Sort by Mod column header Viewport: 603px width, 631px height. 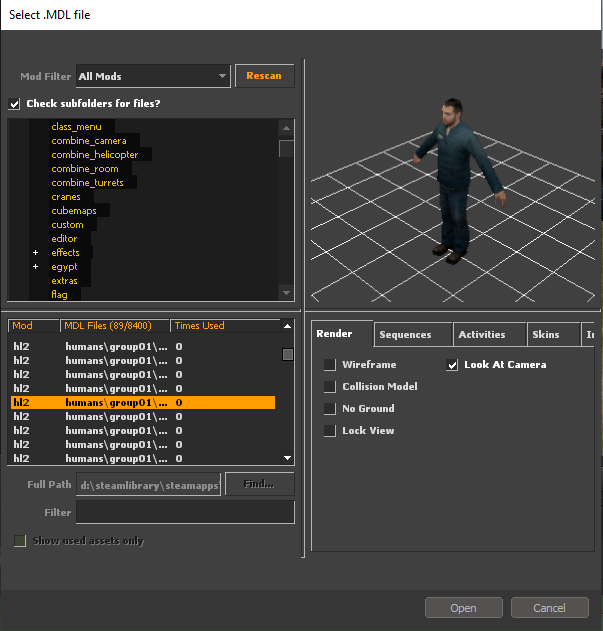[x=33, y=326]
